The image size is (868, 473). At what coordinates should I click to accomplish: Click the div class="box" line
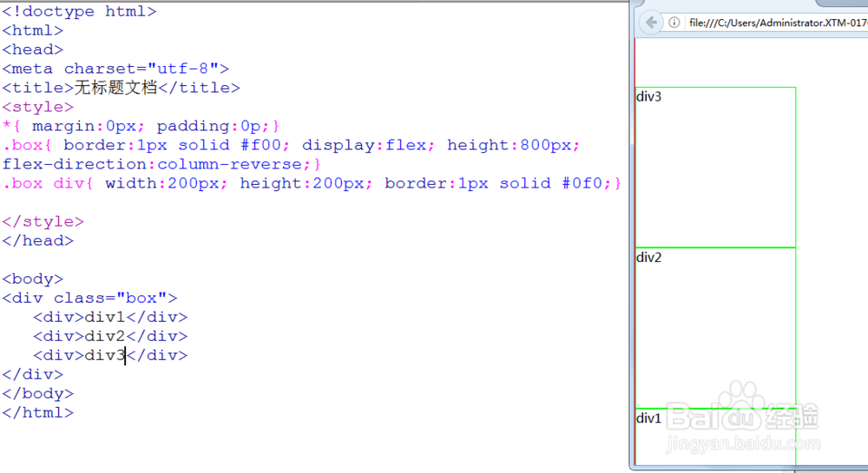(89, 299)
